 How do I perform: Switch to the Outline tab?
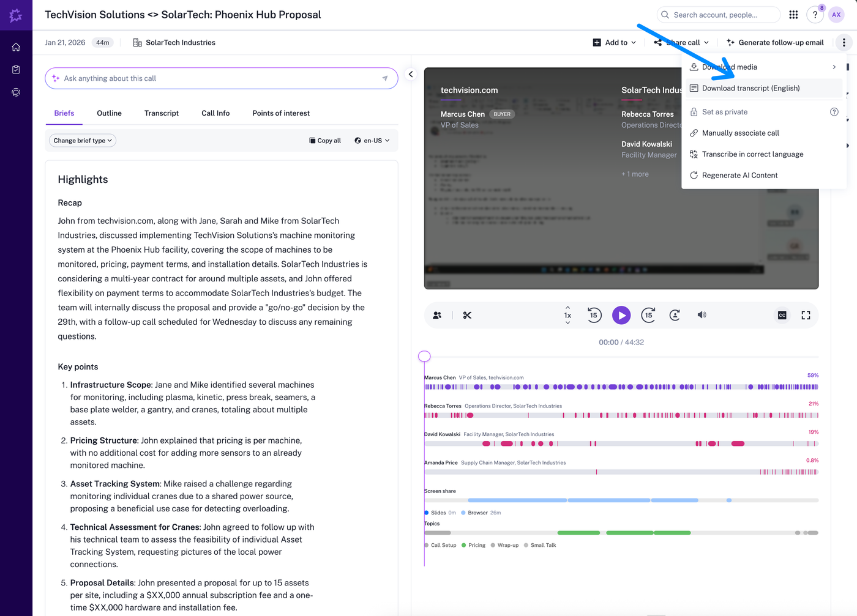click(109, 113)
